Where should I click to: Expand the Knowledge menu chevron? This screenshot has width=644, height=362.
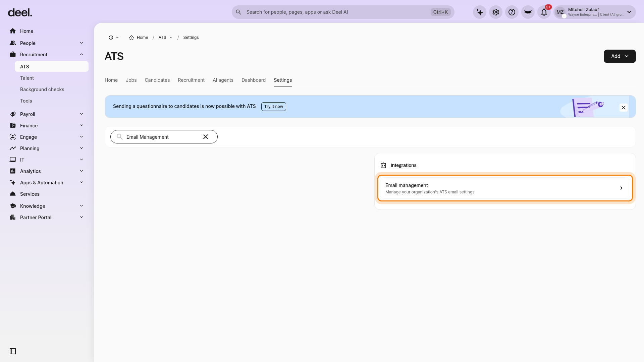click(x=82, y=206)
